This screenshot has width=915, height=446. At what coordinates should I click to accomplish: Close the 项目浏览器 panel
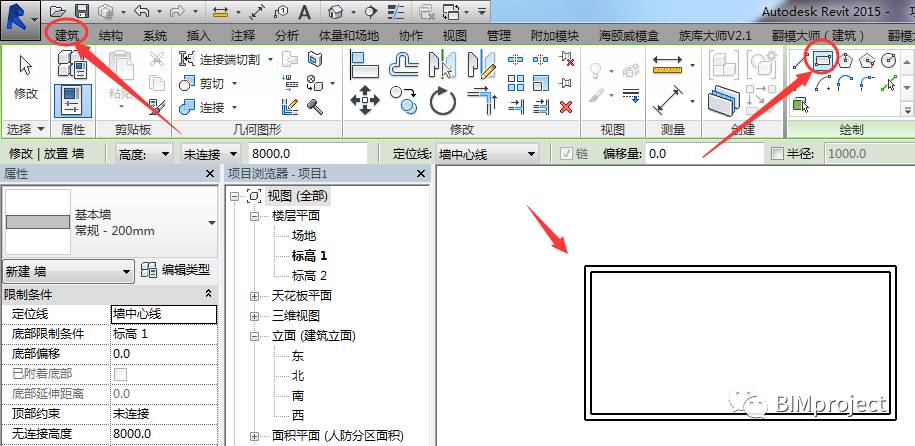click(421, 173)
